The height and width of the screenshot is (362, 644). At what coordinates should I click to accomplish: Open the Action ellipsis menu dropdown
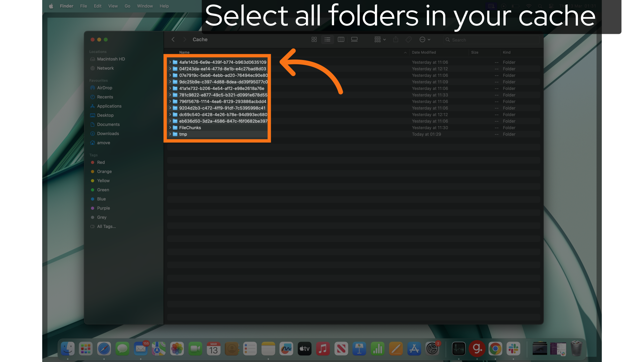[425, 40]
